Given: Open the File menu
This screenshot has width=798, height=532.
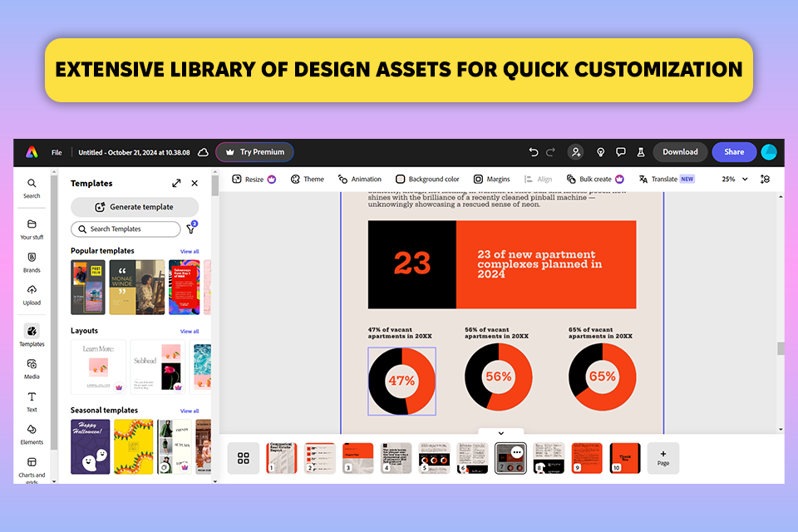Looking at the screenshot, I should point(57,152).
